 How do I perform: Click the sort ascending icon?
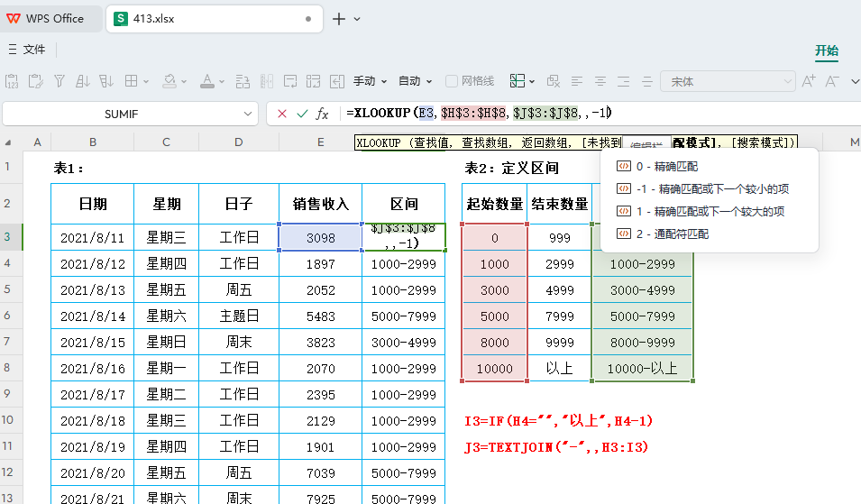click(x=82, y=81)
